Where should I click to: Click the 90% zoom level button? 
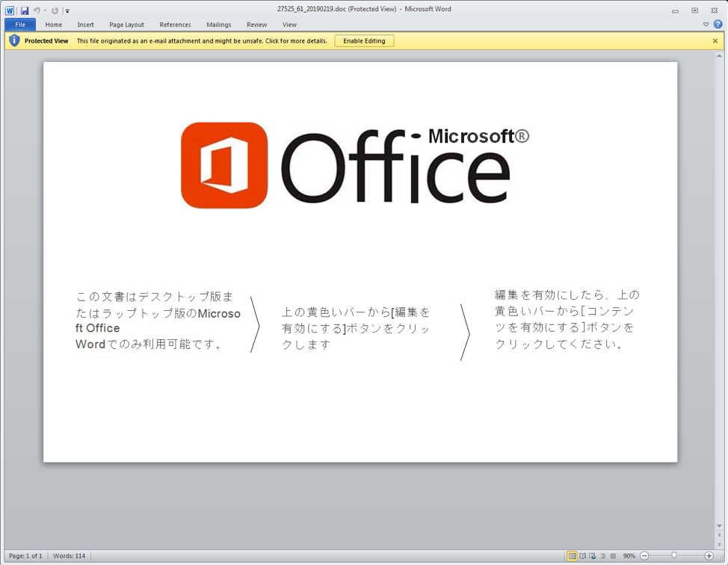point(629,556)
